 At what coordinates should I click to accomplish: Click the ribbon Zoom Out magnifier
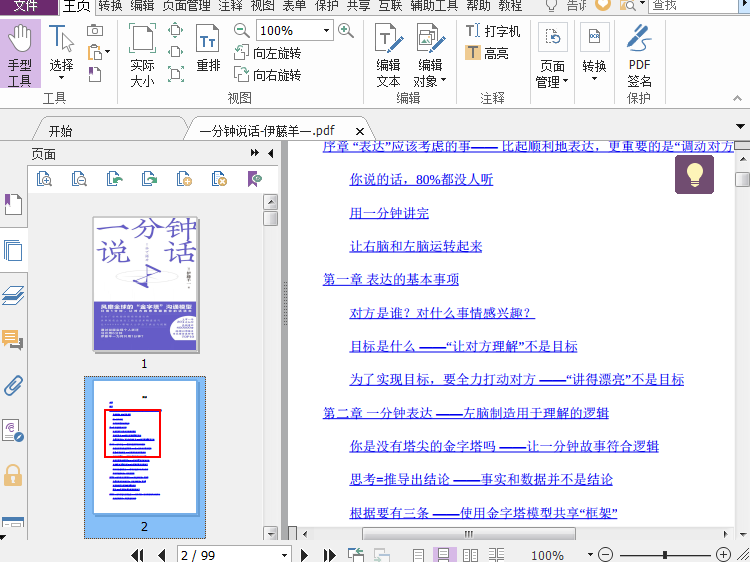242,31
